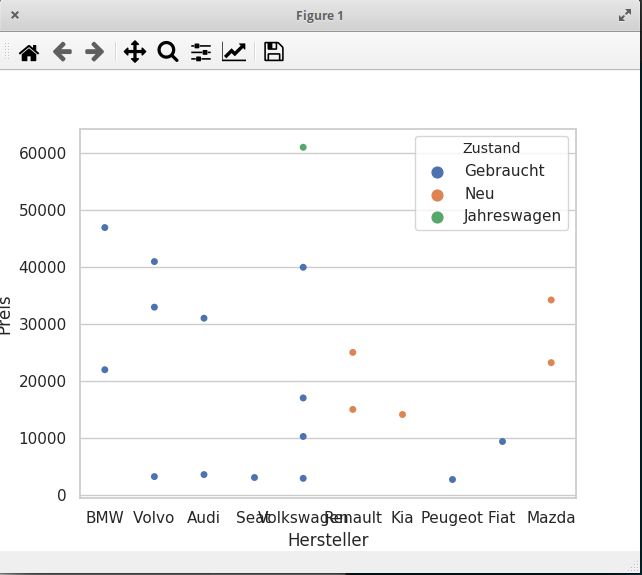Viewport: 642px width, 575px height.
Task: Click the blue Gebraucht legend marker
Action: (x=437, y=172)
